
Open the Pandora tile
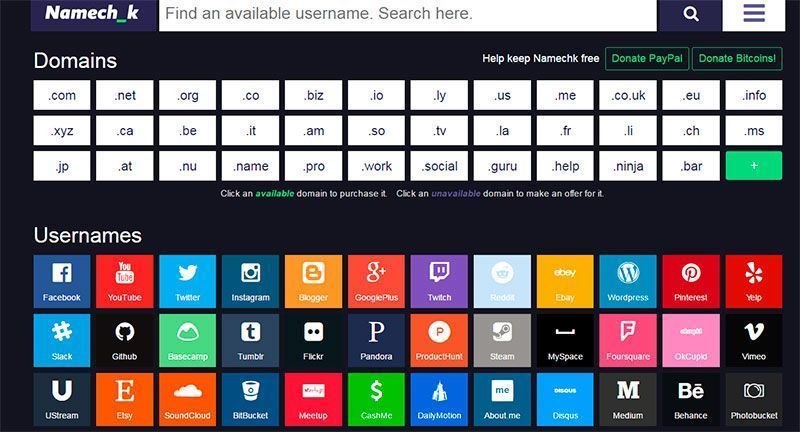pyautogui.click(x=376, y=341)
